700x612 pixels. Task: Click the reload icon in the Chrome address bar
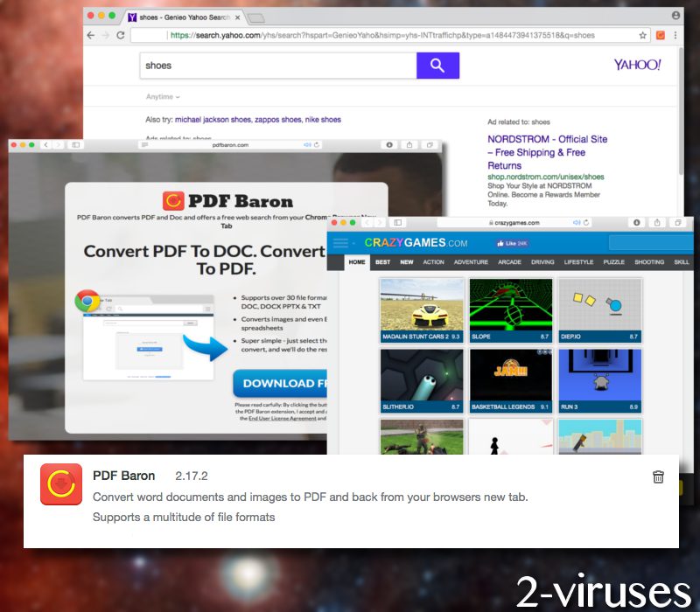click(x=120, y=35)
